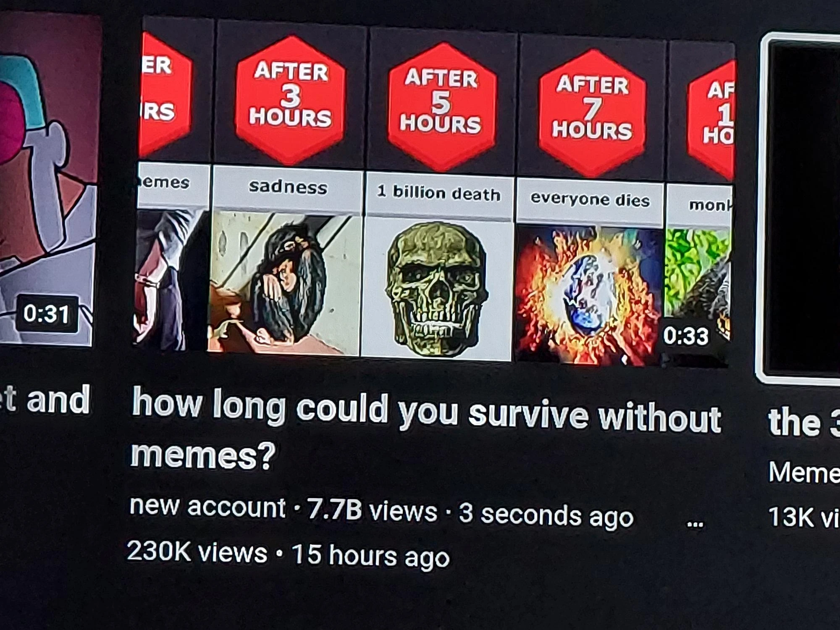
Task: Click the 'After 7 Hours' red hexagon
Action: (x=592, y=113)
